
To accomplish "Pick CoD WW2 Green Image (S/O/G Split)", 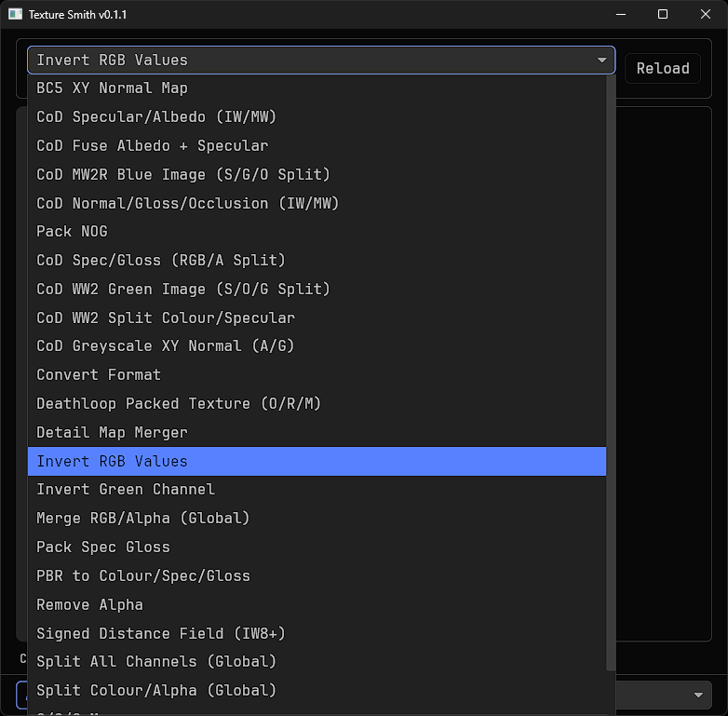I will [317, 290].
